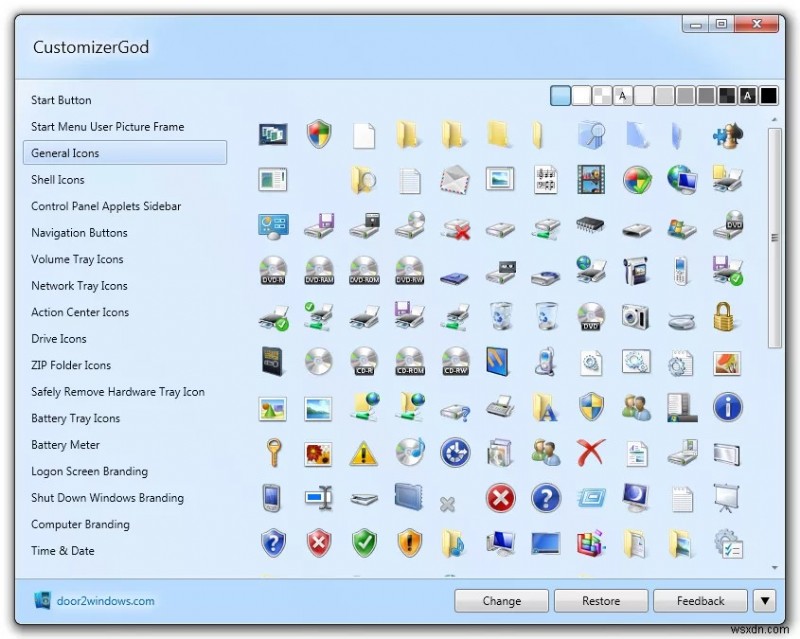800x639 pixels.
Task: Open the bottom-right arrow menu
Action: click(x=764, y=601)
